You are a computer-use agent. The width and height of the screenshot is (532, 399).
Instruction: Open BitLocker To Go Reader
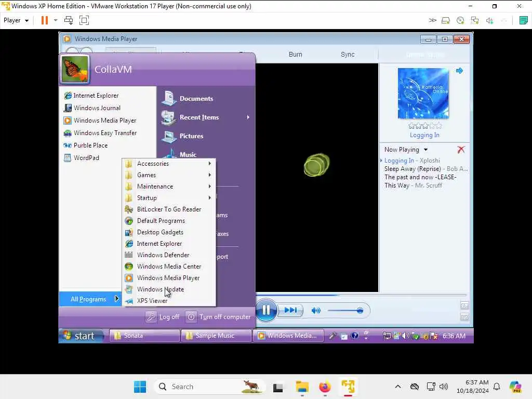[169, 209]
